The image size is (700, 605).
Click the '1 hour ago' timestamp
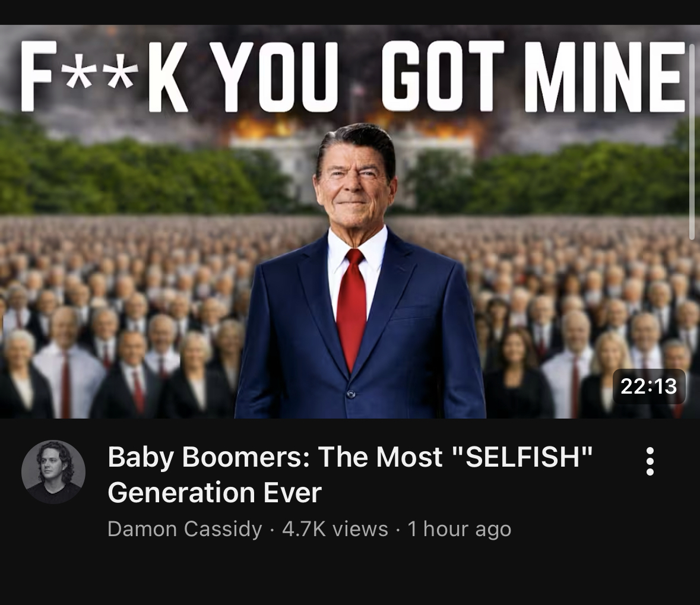tap(460, 529)
